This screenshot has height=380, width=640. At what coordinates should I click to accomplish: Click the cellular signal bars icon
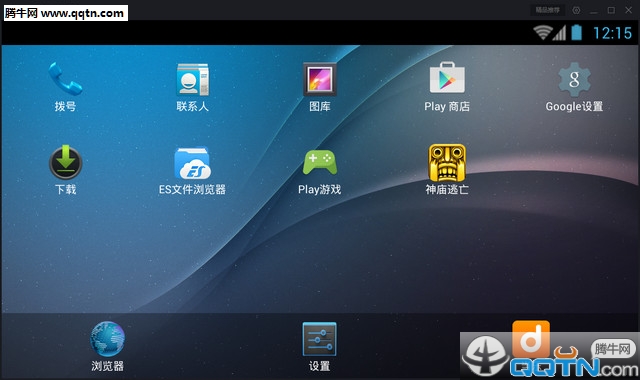click(x=560, y=33)
